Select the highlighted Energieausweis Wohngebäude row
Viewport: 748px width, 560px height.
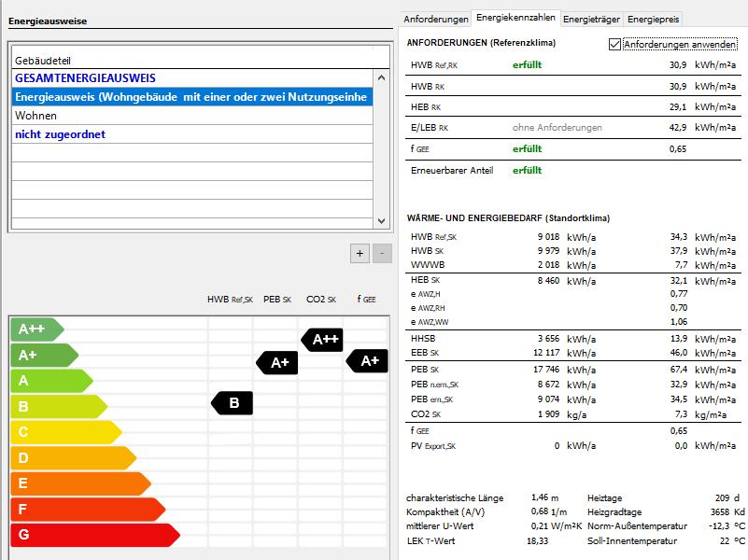coord(191,97)
